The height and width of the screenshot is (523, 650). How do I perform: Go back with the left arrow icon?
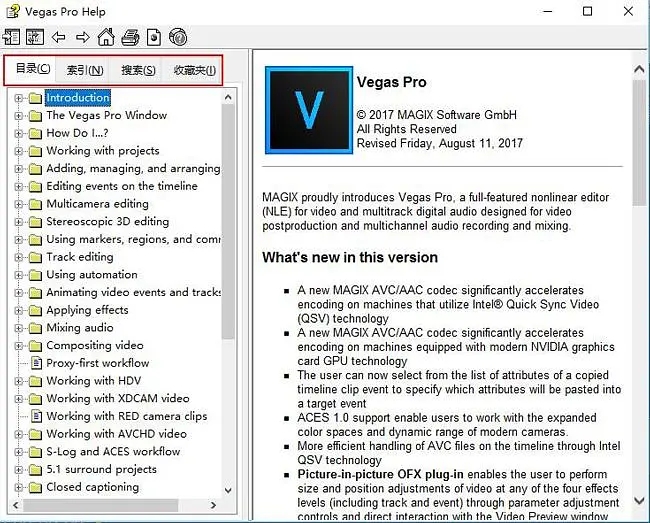coord(58,37)
